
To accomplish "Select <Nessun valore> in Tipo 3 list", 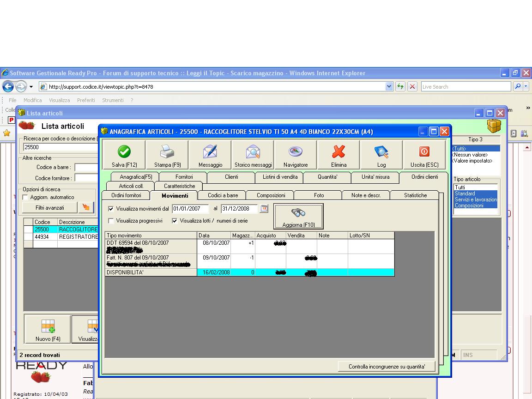I will (475, 155).
